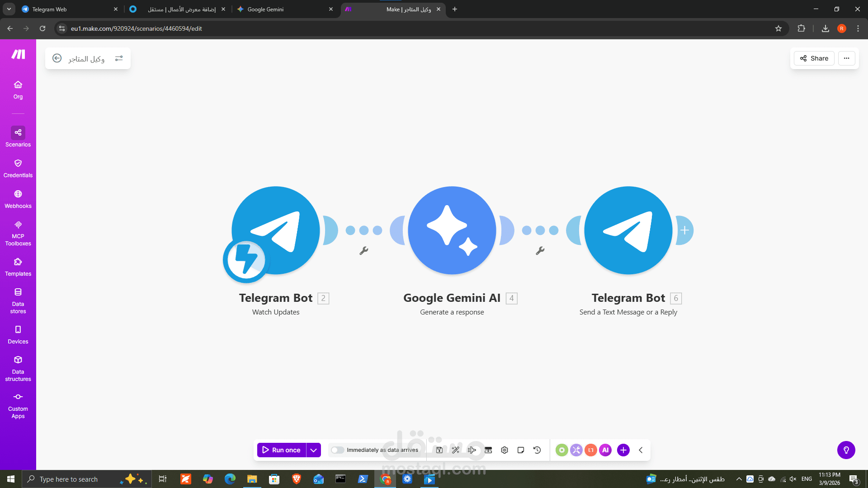Toggle the scenario scheduling switch
The height and width of the screenshot is (488, 868).
[x=337, y=450]
